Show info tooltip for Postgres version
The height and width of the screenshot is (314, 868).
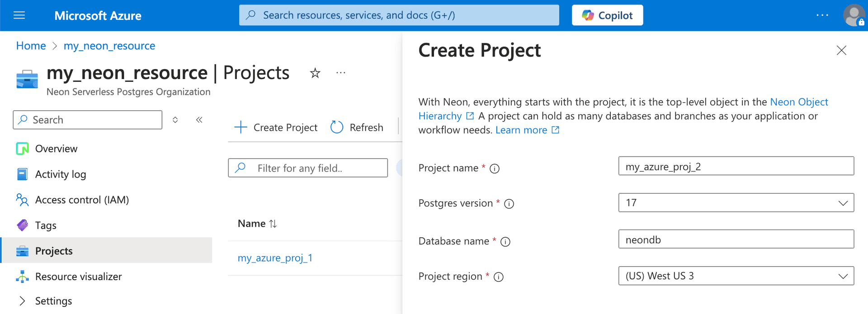coord(509,204)
